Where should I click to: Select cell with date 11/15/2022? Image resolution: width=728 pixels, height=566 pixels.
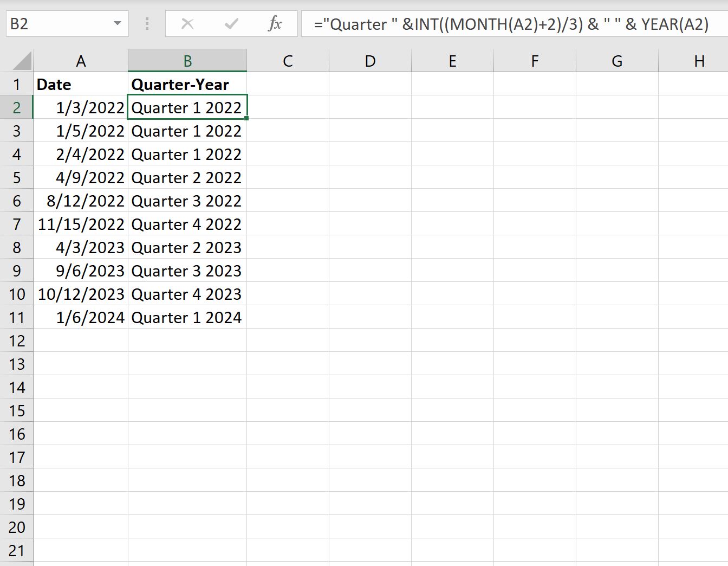[x=81, y=224]
